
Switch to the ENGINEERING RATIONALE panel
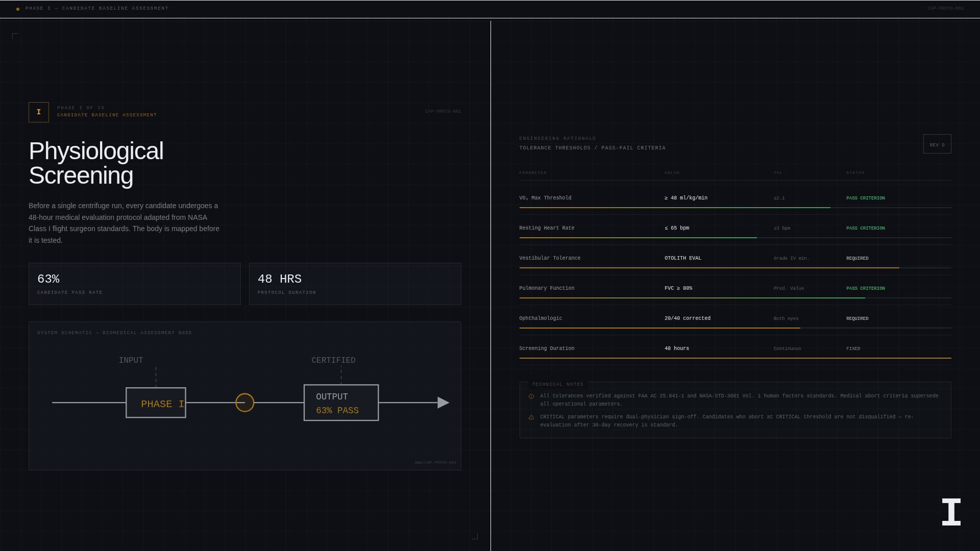pyautogui.click(x=557, y=138)
